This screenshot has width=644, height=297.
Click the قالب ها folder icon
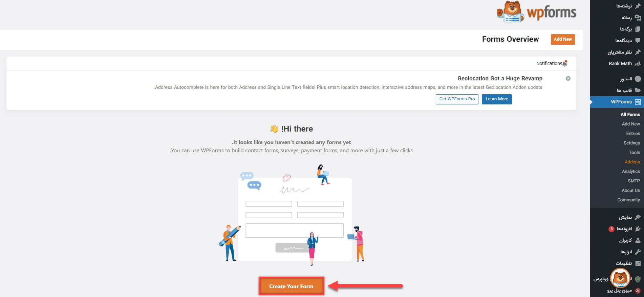coord(638,90)
